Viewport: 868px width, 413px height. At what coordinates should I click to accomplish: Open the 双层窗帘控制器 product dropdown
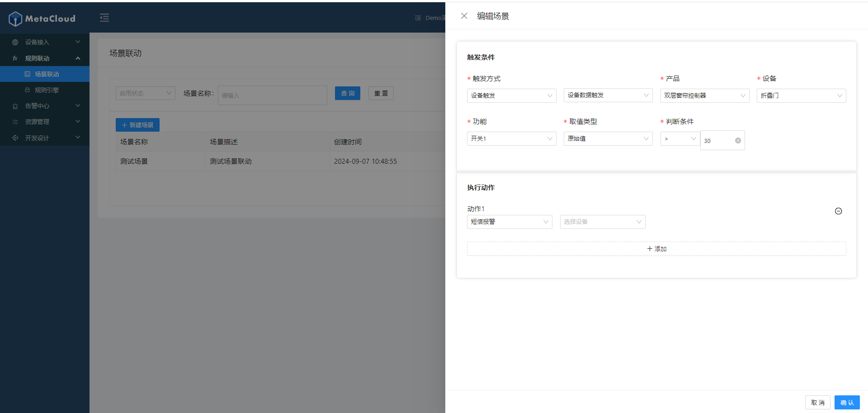click(705, 95)
